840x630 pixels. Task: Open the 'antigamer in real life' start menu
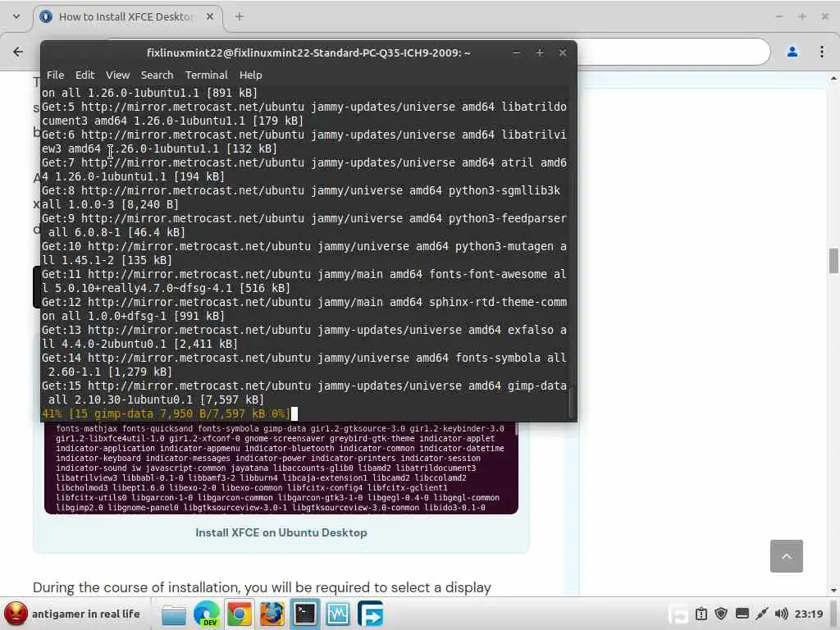tap(72, 614)
